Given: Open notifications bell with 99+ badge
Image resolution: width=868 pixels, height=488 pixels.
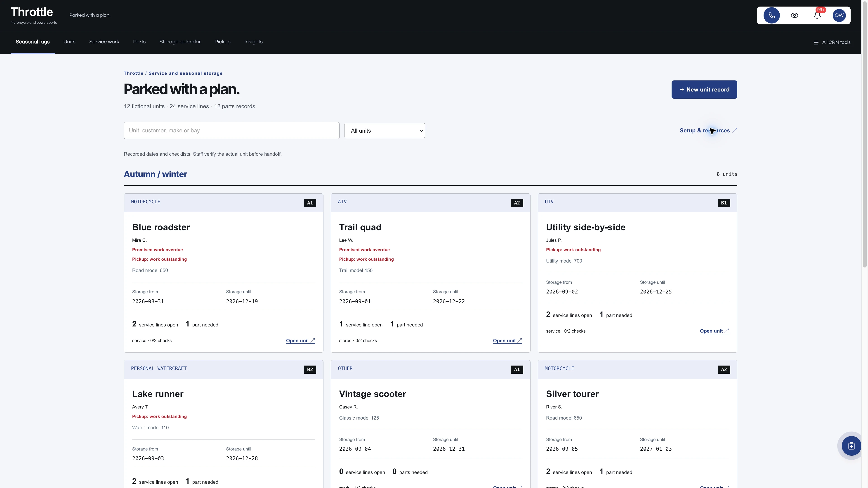Looking at the screenshot, I should pyautogui.click(x=817, y=16).
